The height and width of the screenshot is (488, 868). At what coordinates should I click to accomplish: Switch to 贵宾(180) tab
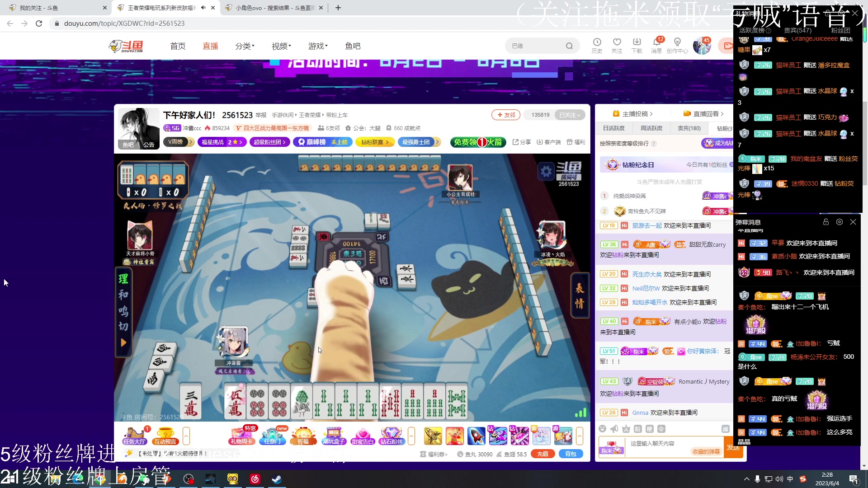(x=689, y=128)
